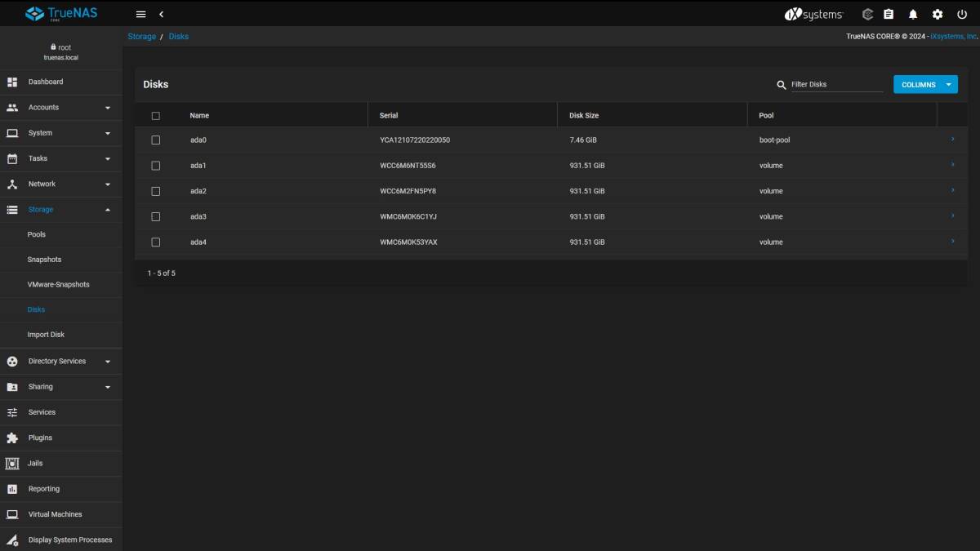Open the settings gear icon
The image size is (980, 551).
(938, 15)
